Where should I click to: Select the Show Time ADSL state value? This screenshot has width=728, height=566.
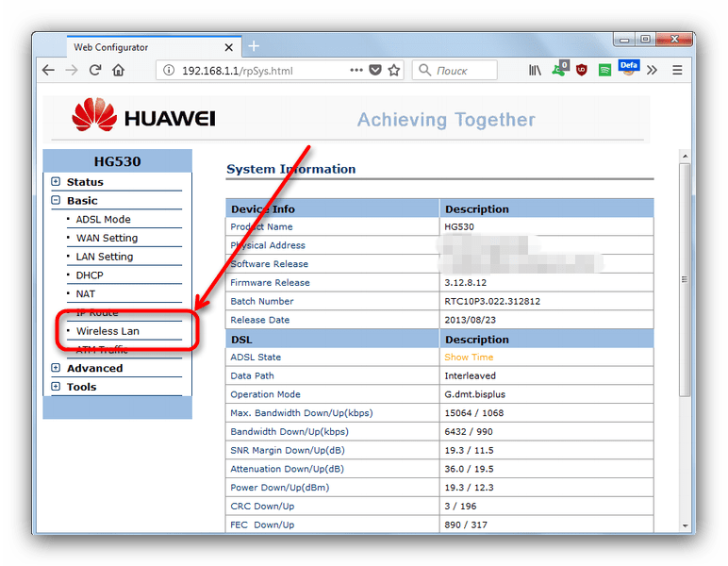469,358
